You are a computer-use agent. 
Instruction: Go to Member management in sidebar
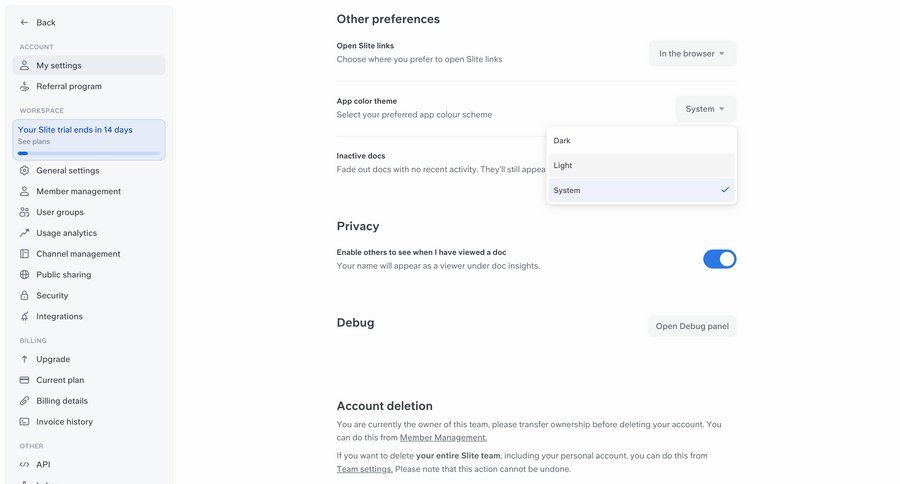(78, 191)
